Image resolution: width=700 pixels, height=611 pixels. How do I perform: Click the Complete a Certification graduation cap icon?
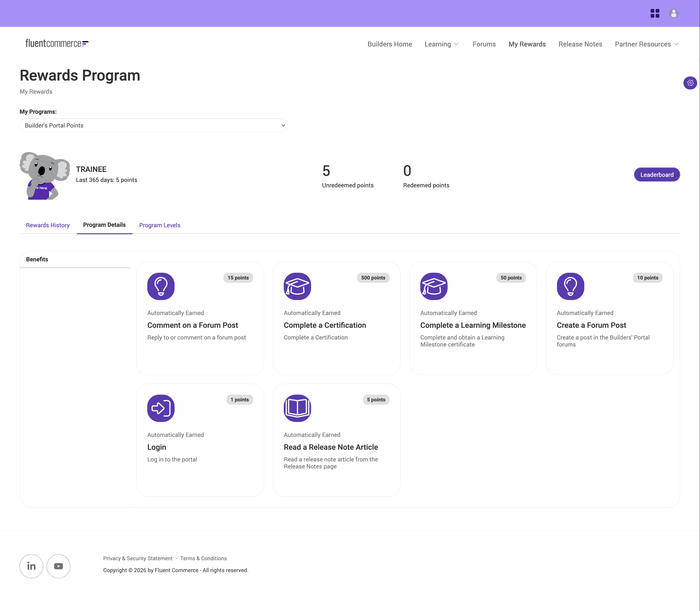[x=298, y=286]
